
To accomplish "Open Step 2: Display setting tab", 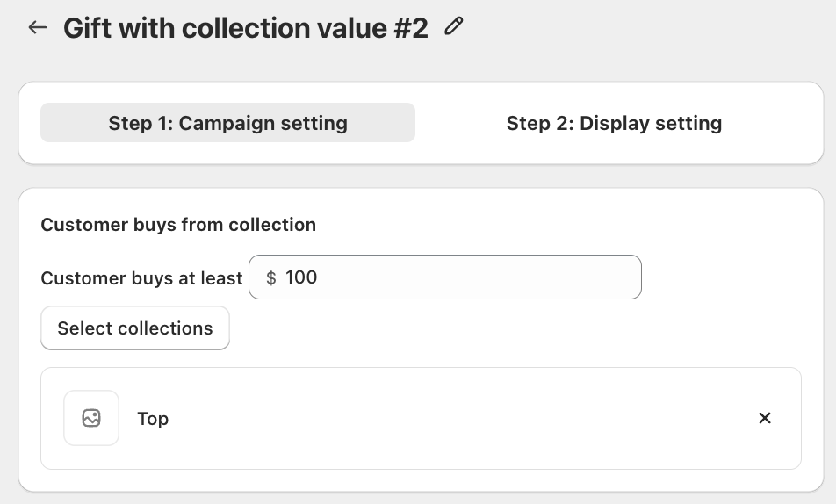I will point(614,123).
